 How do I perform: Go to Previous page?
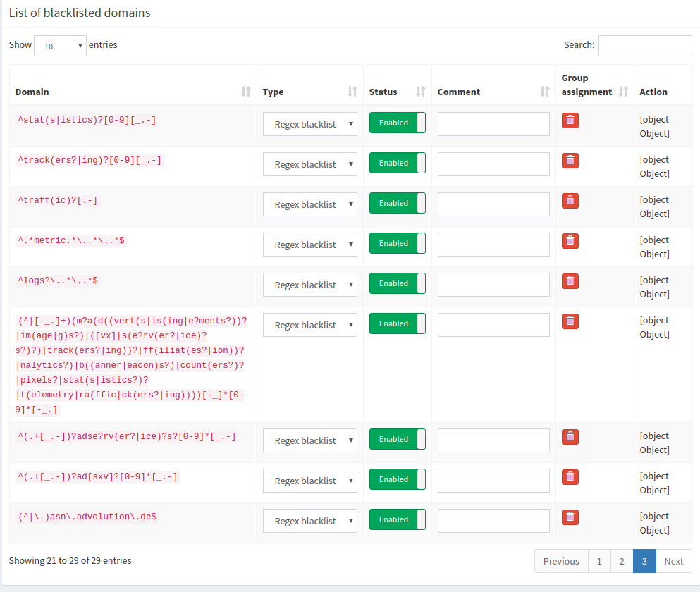[x=561, y=561]
